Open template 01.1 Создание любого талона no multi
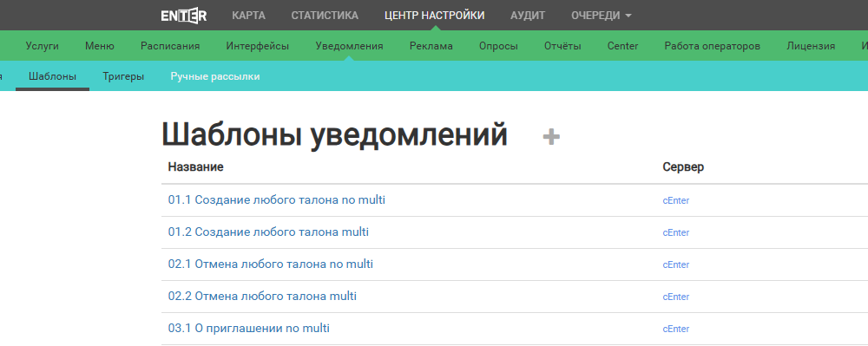Screen dimensions: 868x346 (x=277, y=200)
